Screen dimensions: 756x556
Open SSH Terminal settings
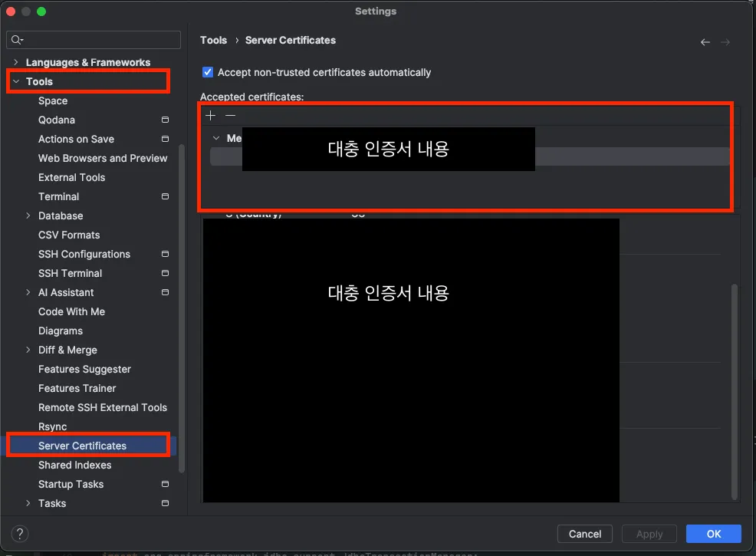71,273
